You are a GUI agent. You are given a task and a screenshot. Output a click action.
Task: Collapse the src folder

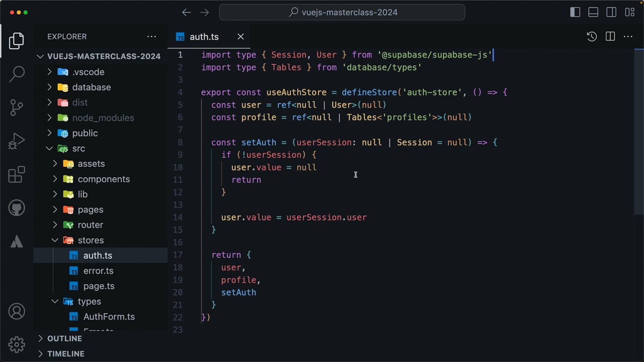pyautogui.click(x=101, y=148)
